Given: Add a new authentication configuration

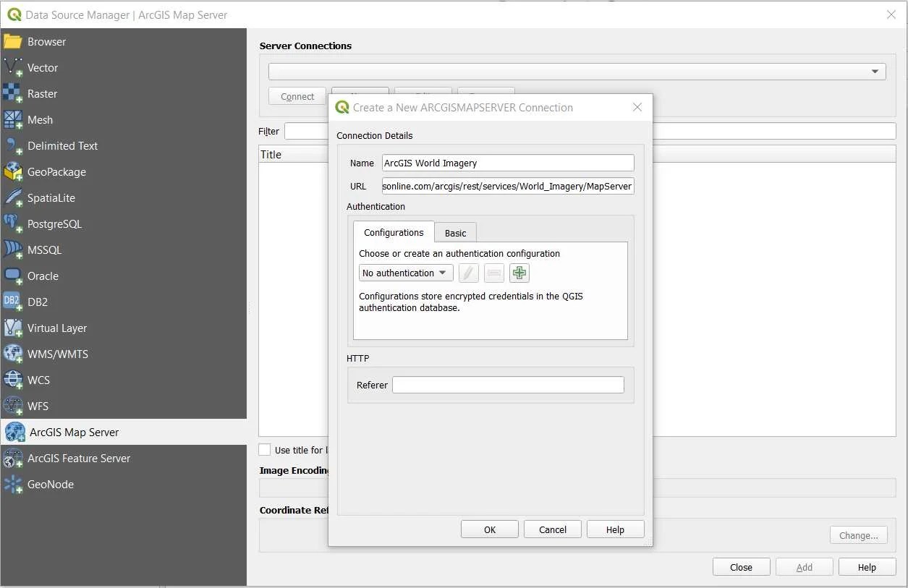Looking at the screenshot, I should [519, 273].
